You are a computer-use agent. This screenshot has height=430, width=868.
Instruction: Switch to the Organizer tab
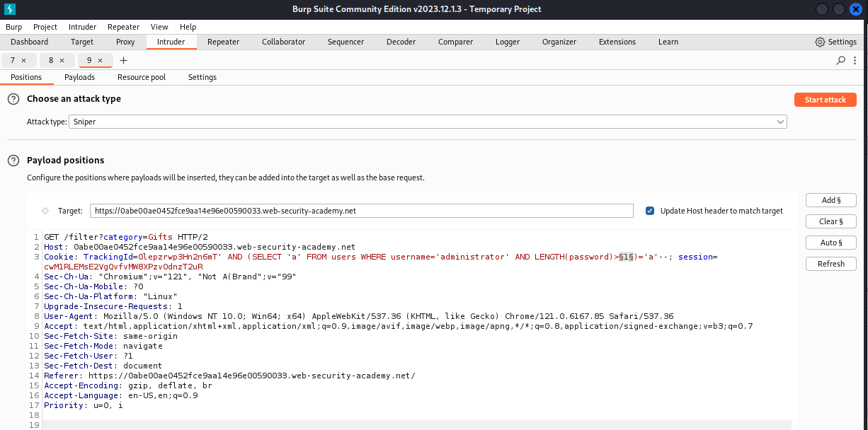[559, 42]
